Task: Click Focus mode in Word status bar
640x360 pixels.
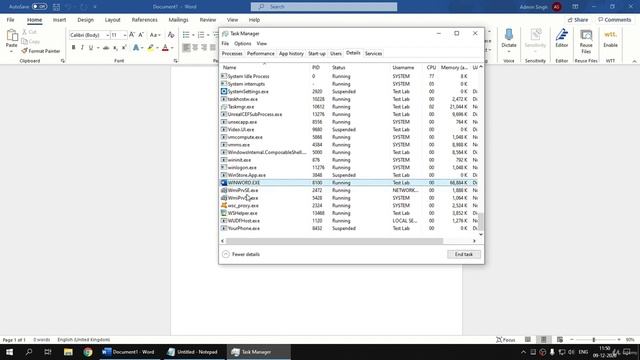Action: tap(506, 340)
